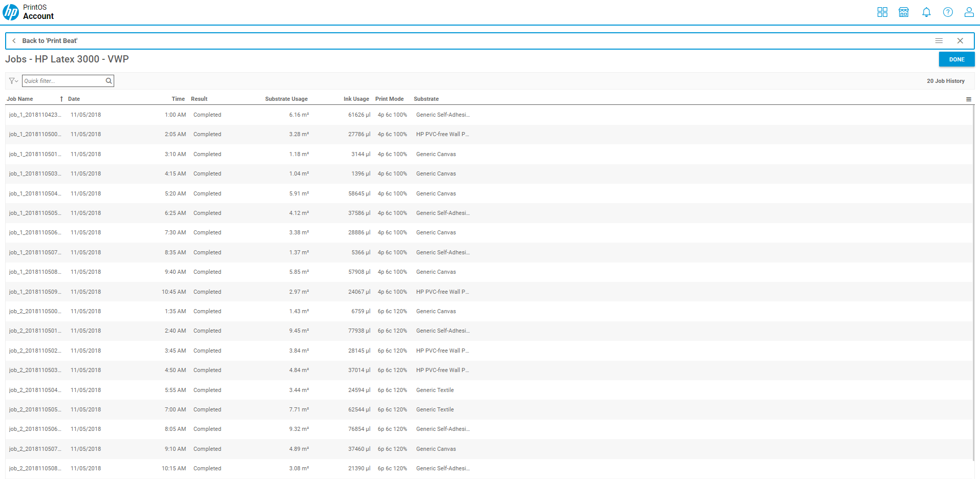The width and height of the screenshot is (980, 479).
Task: Select job_1_2018110507 row name
Action: 35,253
